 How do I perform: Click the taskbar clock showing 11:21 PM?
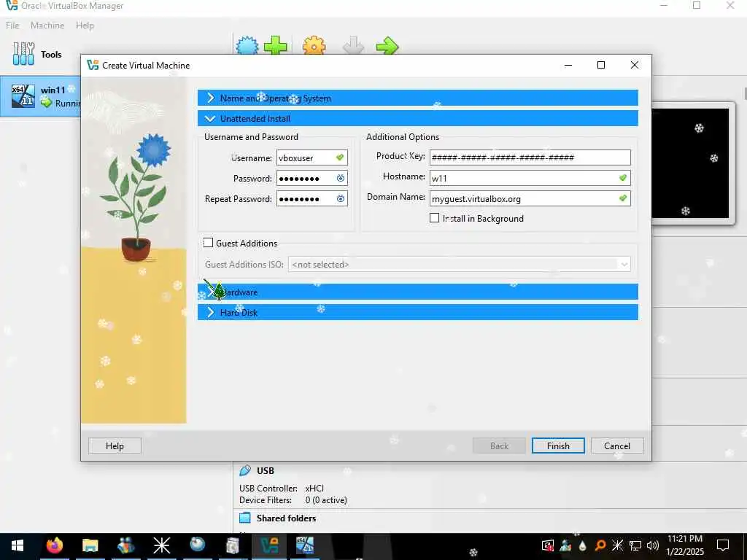coord(685,545)
